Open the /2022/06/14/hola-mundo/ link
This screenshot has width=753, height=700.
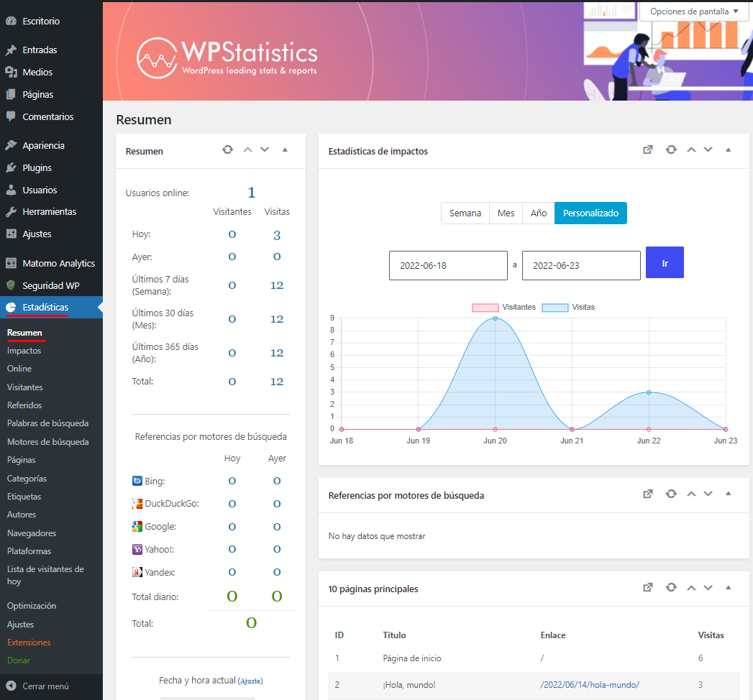tap(590, 685)
